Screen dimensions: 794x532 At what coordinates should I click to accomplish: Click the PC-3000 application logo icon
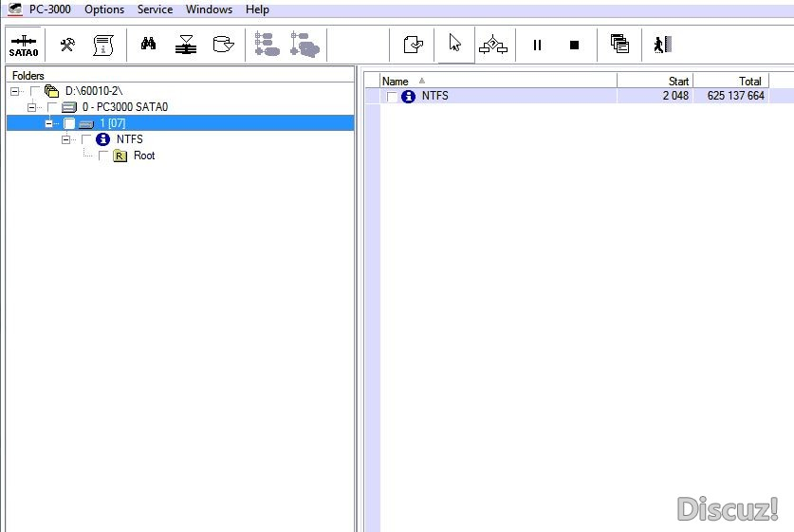pyautogui.click(x=16, y=9)
